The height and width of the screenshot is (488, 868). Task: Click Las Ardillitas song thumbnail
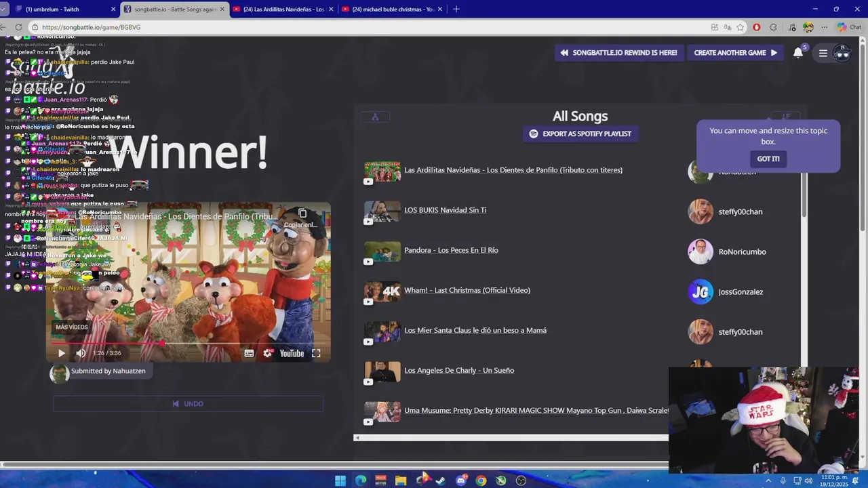(x=382, y=173)
